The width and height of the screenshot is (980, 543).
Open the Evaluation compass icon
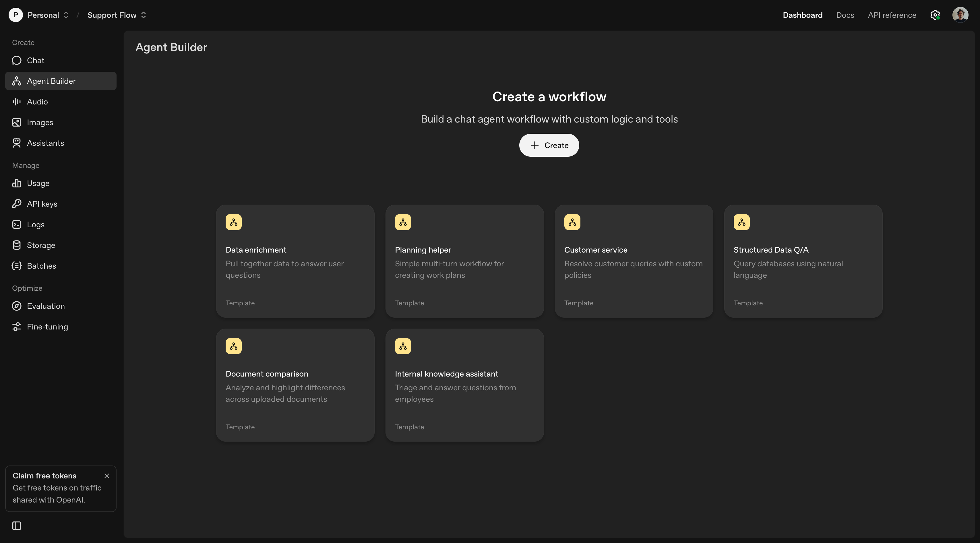pyautogui.click(x=16, y=306)
